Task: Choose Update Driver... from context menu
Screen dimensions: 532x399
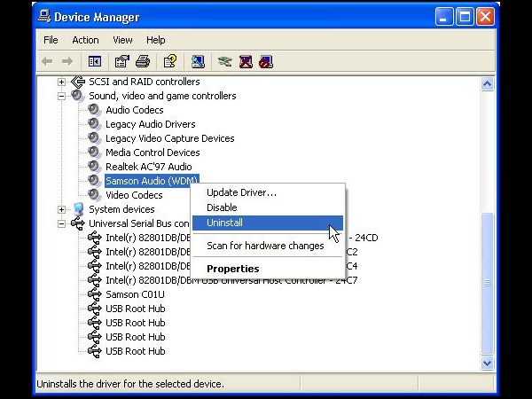Action: coord(268,192)
